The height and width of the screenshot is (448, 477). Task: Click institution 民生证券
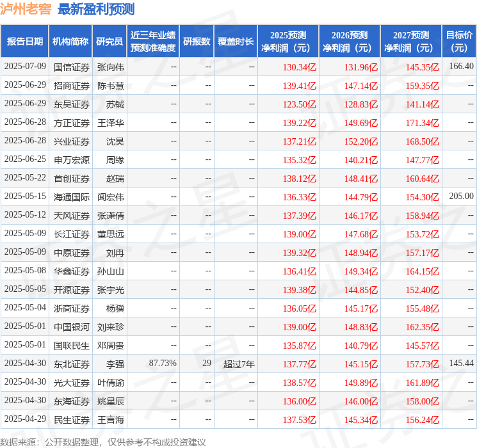(72, 420)
